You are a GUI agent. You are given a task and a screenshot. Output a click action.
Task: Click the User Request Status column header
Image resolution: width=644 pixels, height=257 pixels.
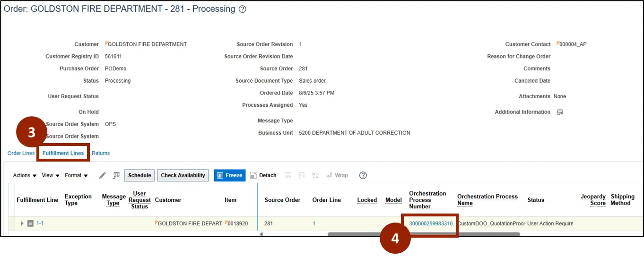pos(139,200)
